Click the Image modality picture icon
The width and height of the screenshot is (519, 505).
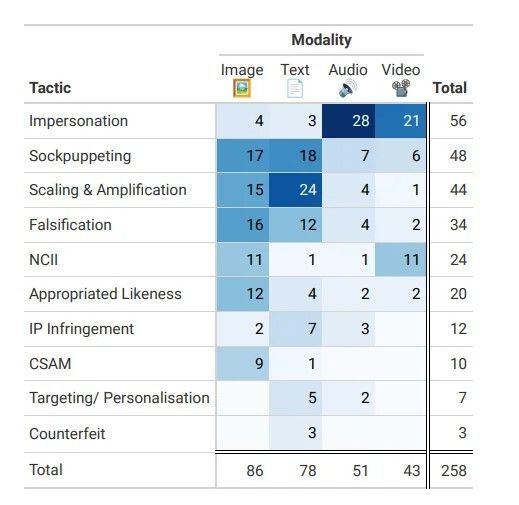coord(242,88)
